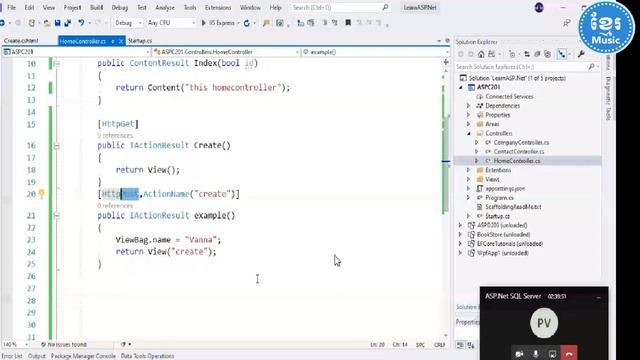Expand the Dependencies node
This screenshot has height=360, width=640.
pos(469,106)
